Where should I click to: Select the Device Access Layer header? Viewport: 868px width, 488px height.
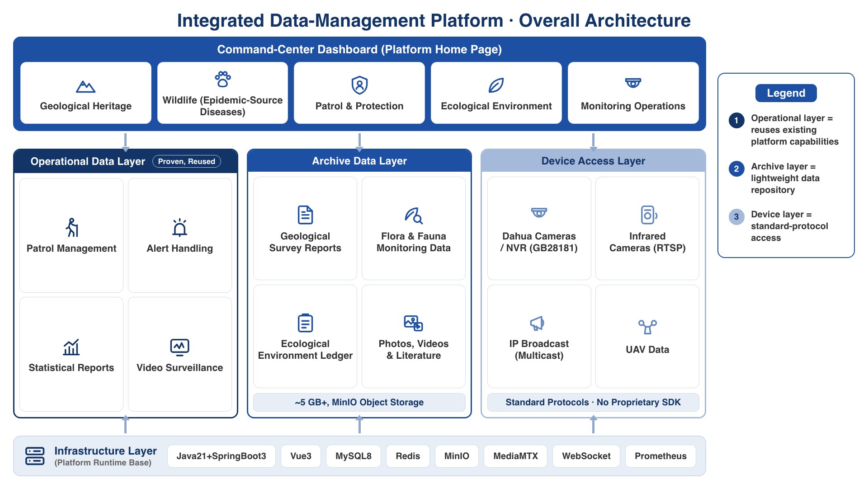coord(593,161)
